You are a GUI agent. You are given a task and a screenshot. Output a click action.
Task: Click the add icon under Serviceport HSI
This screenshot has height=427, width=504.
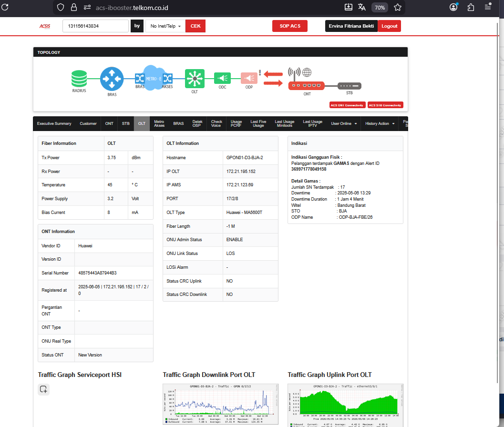[43, 389]
